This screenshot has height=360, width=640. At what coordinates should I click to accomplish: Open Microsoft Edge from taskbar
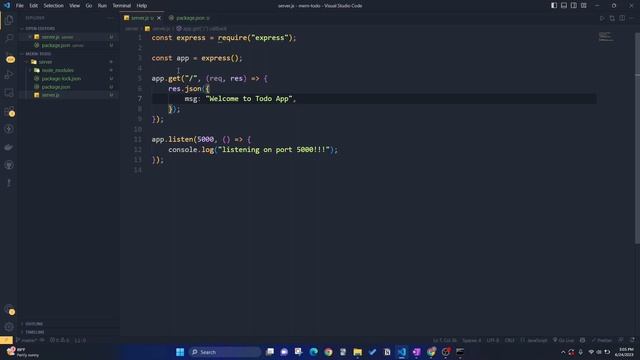pyautogui.click(x=313, y=352)
